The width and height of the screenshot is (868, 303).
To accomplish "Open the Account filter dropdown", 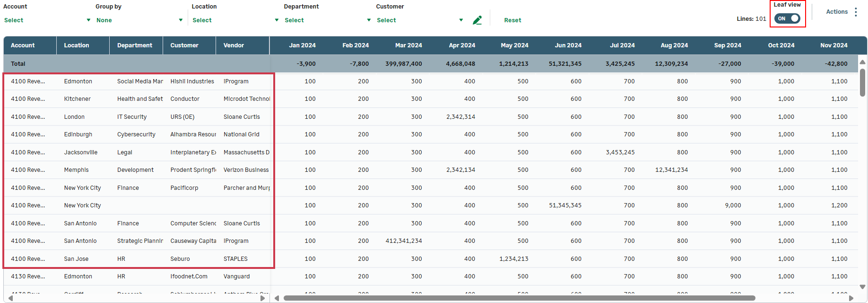I will tap(47, 20).
